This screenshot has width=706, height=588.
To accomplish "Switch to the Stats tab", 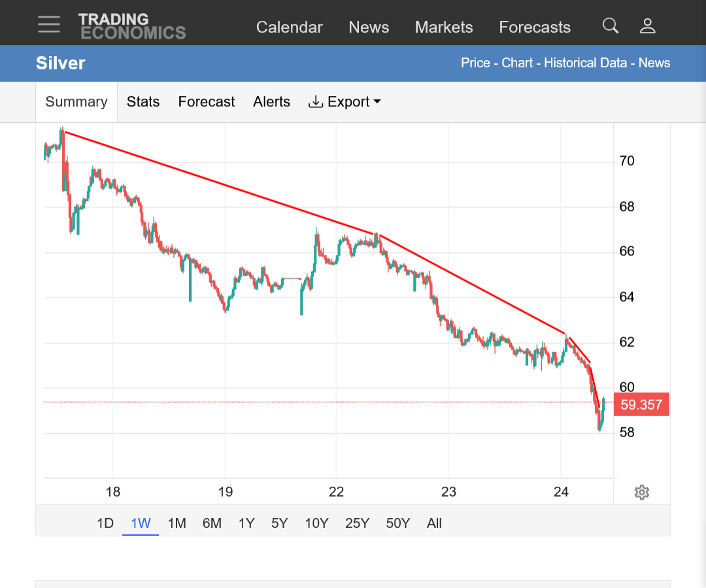I will [x=143, y=102].
